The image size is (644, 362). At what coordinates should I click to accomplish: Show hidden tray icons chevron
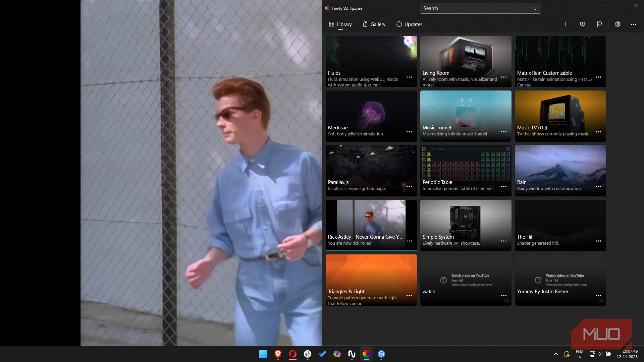point(556,354)
